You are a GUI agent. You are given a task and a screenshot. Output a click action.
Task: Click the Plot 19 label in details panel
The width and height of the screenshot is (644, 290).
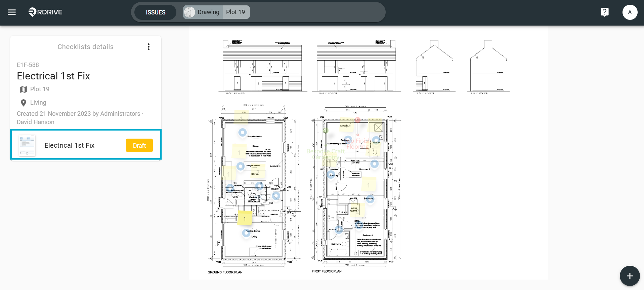click(40, 89)
